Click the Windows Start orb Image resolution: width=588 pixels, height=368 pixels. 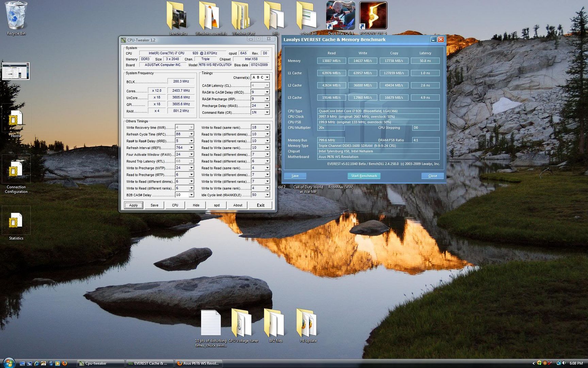(x=9, y=363)
